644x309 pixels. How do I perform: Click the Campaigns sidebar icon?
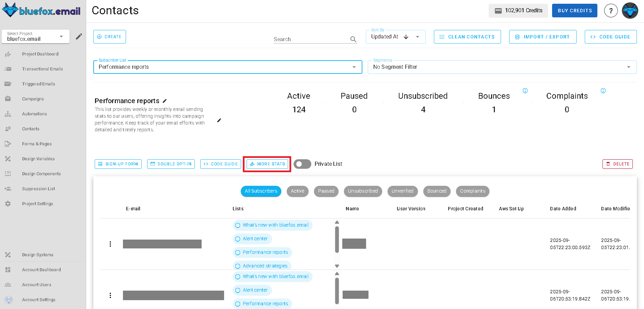(x=8, y=99)
